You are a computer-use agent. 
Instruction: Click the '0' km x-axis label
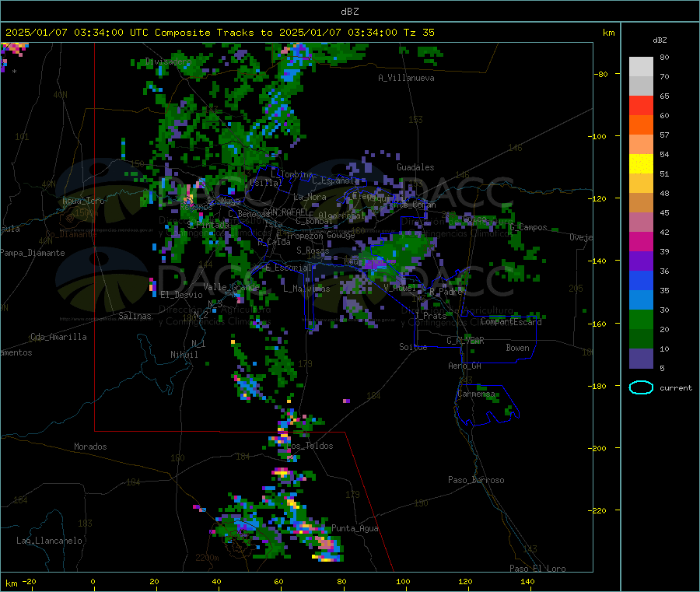point(93,581)
